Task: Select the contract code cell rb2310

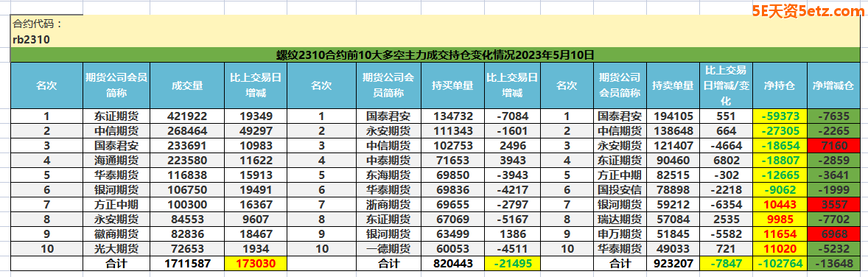Action: point(32,39)
